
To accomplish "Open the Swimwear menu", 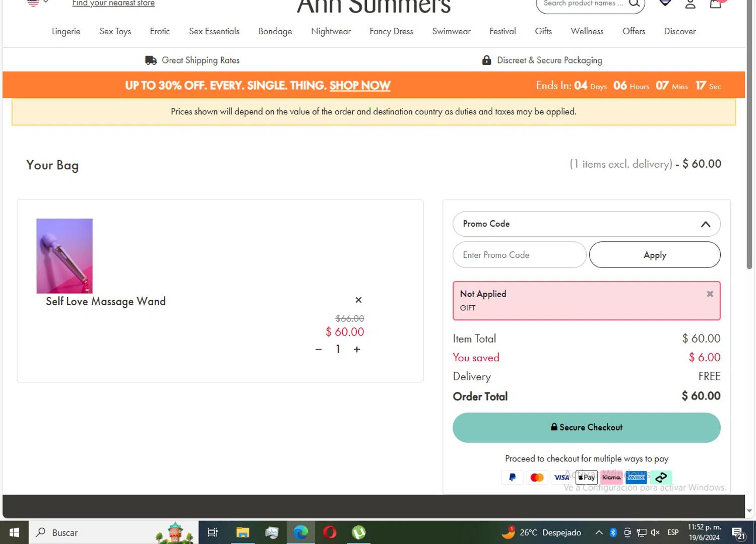I will (451, 31).
